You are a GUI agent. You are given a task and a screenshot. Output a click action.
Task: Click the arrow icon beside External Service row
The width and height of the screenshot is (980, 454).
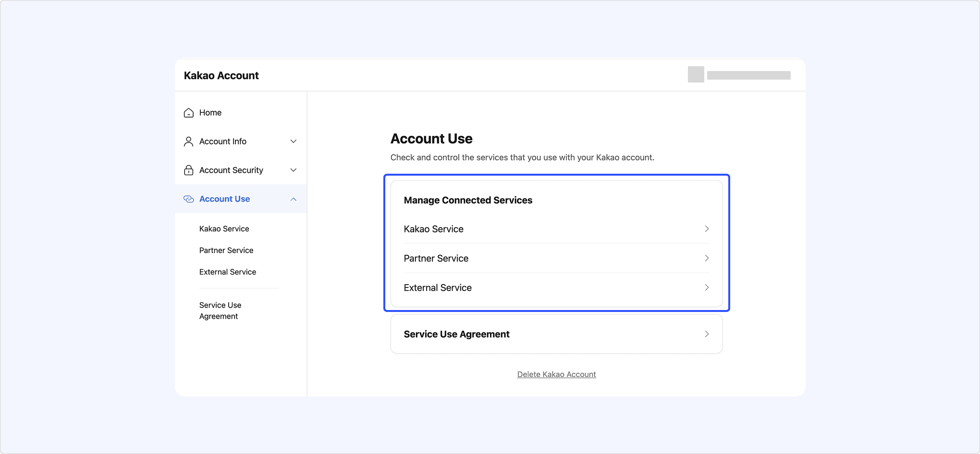coord(707,287)
